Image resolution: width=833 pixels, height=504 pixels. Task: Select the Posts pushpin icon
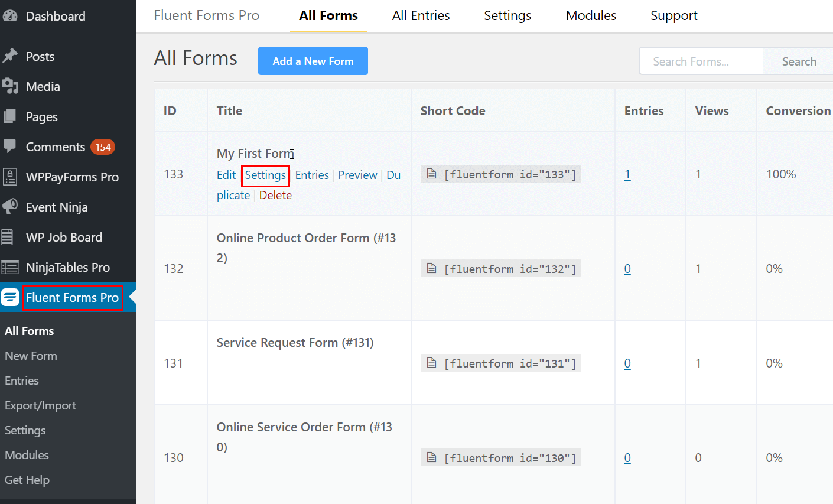11,56
